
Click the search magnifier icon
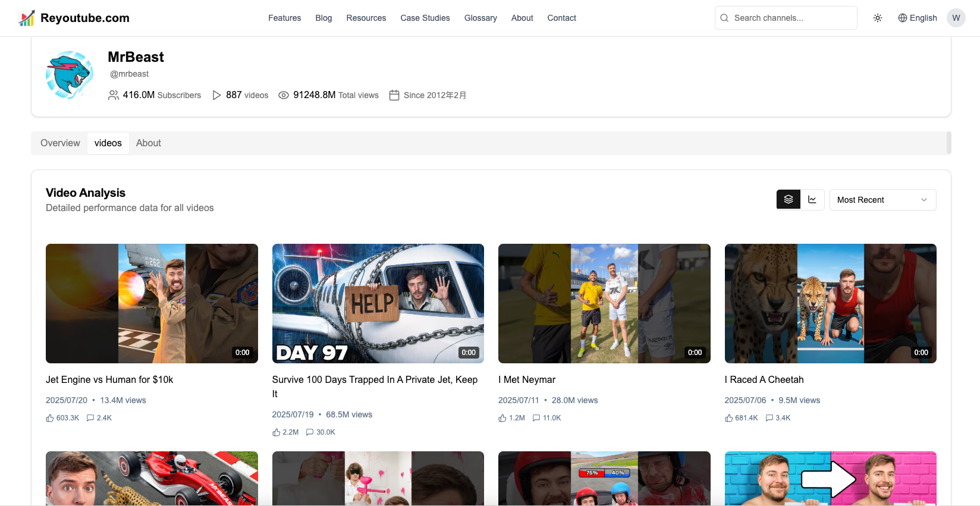coord(724,18)
